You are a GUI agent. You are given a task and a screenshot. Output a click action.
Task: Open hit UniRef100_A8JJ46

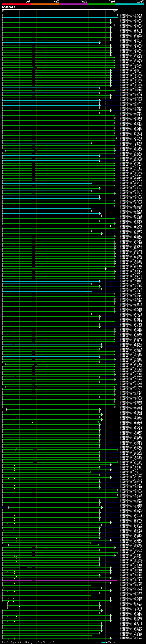tap(131, 15)
